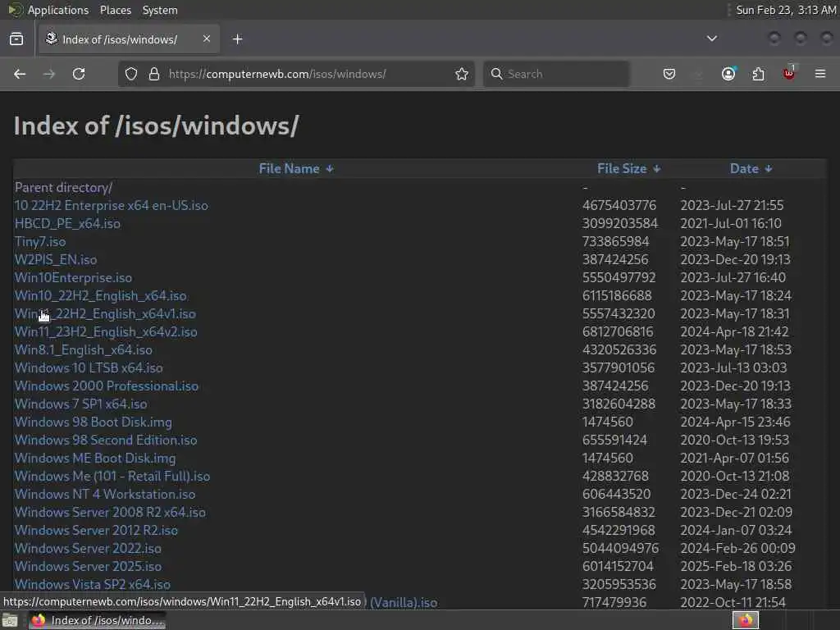The height and width of the screenshot is (630, 840).
Task: Select date 2021-Jul-01 16:10
Action: [731, 223]
